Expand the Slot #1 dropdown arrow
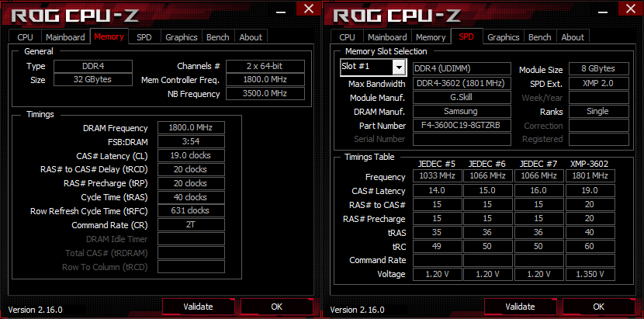The width and height of the screenshot is (644, 319). [399, 67]
